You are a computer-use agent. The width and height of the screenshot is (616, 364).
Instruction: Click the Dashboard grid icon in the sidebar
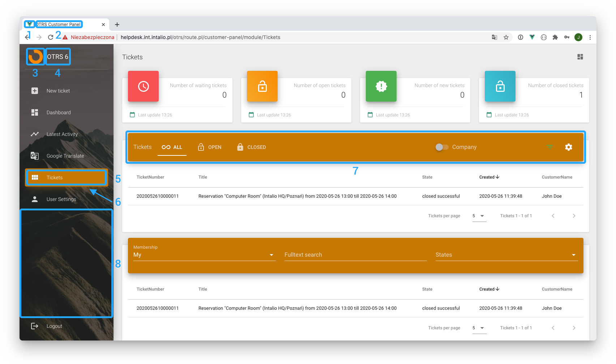click(x=35, y=112)
